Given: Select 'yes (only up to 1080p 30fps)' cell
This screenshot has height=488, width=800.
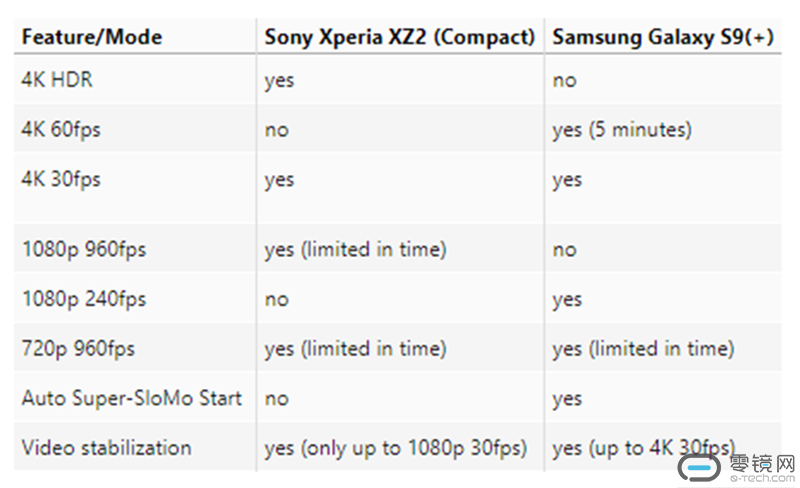Looking at the screenshot, I should (396, 448).
